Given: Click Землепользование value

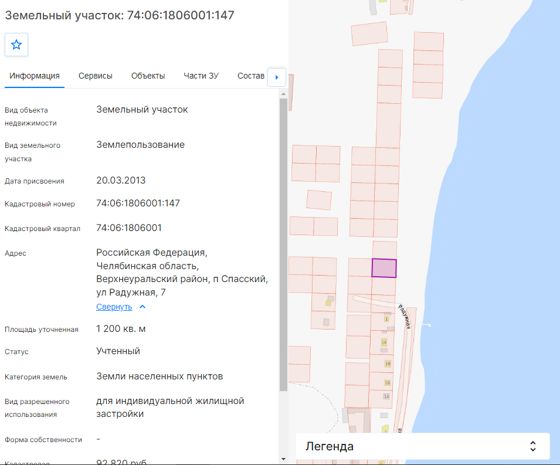Looking at the screenshot, I should tap(140, 145).
